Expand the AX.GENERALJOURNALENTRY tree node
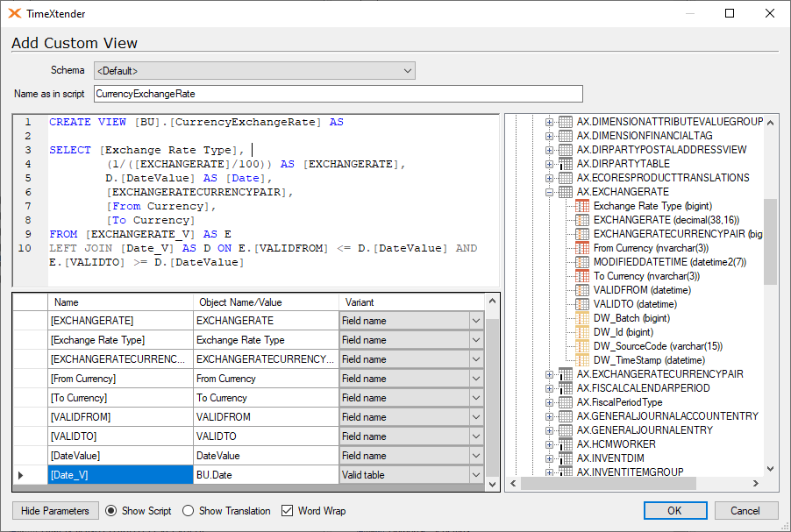The width and height of the screenshot is (791, 532). point(549,430)
